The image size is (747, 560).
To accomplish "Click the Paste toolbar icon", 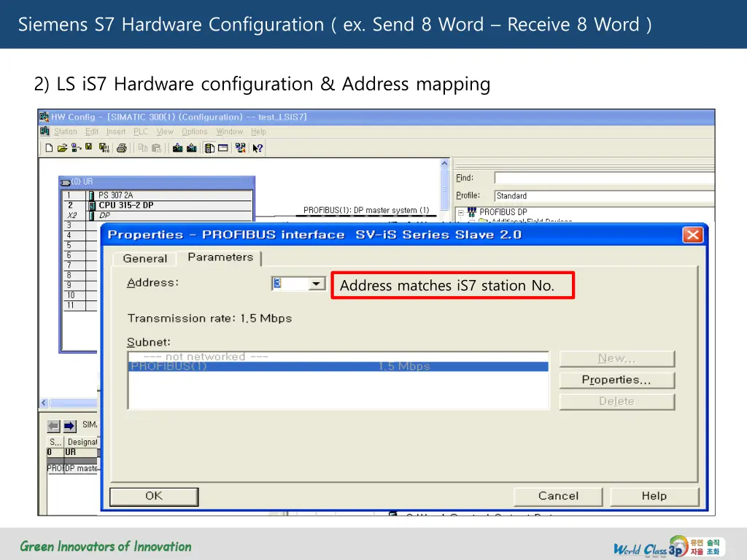I will pos(156,148).
